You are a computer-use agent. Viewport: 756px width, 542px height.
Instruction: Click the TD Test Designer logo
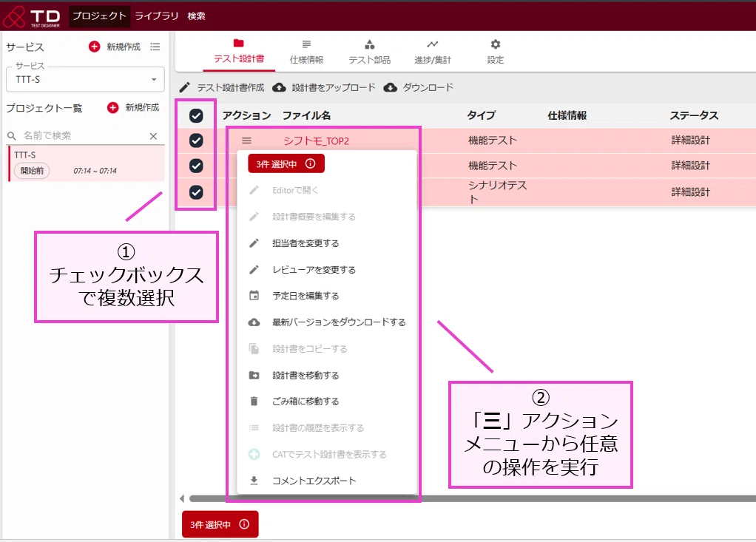point(32,17)
